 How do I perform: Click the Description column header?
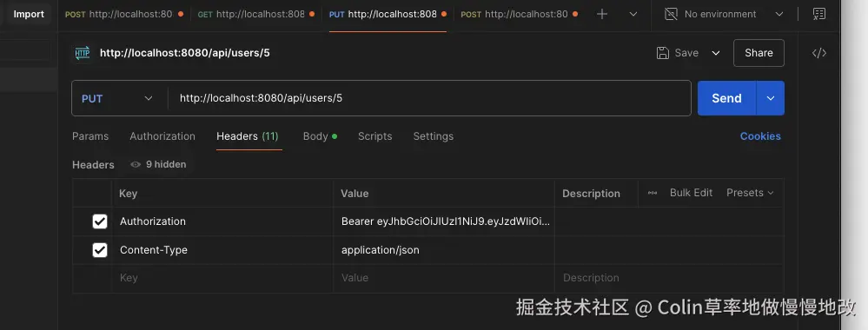[591, 194]
